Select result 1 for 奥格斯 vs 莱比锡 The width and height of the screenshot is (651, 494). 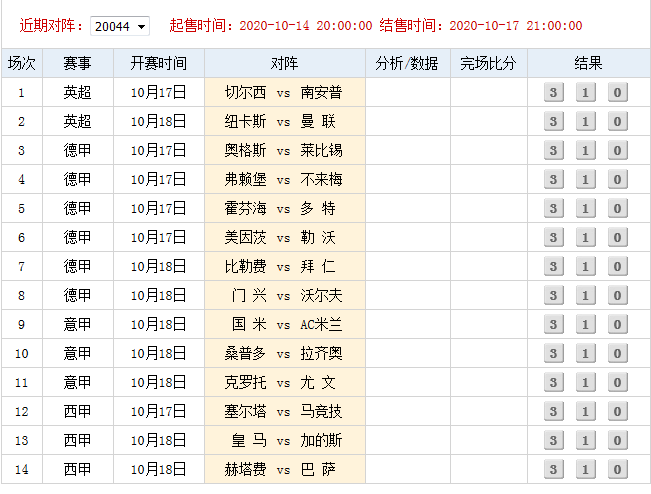pyautogui.click(x=585, y=150)
